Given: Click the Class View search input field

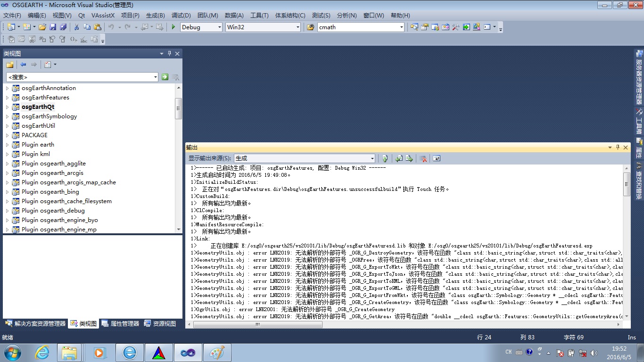Looking at the screenshot, I should coord(79,77).
